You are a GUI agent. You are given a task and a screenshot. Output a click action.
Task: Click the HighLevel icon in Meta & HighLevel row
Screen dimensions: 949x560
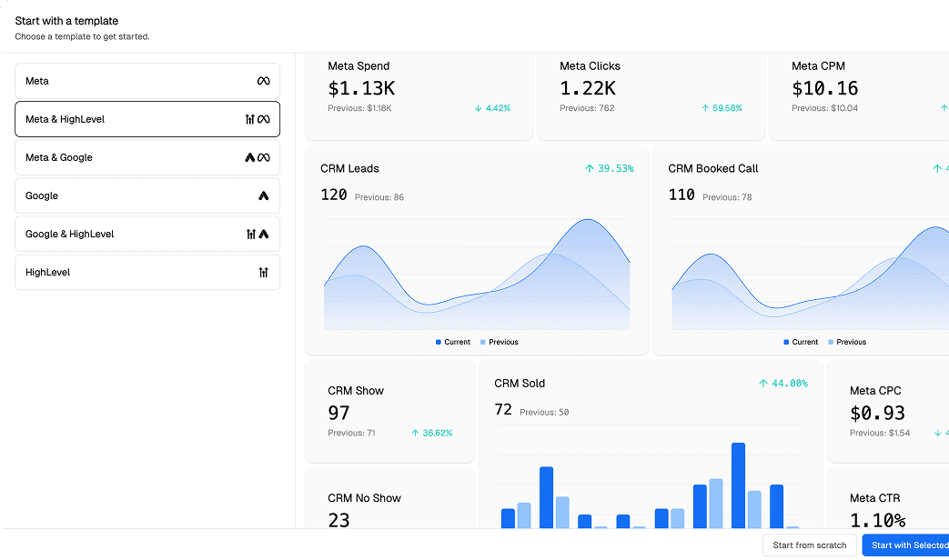pyautogui.click(x=250, y=119)
